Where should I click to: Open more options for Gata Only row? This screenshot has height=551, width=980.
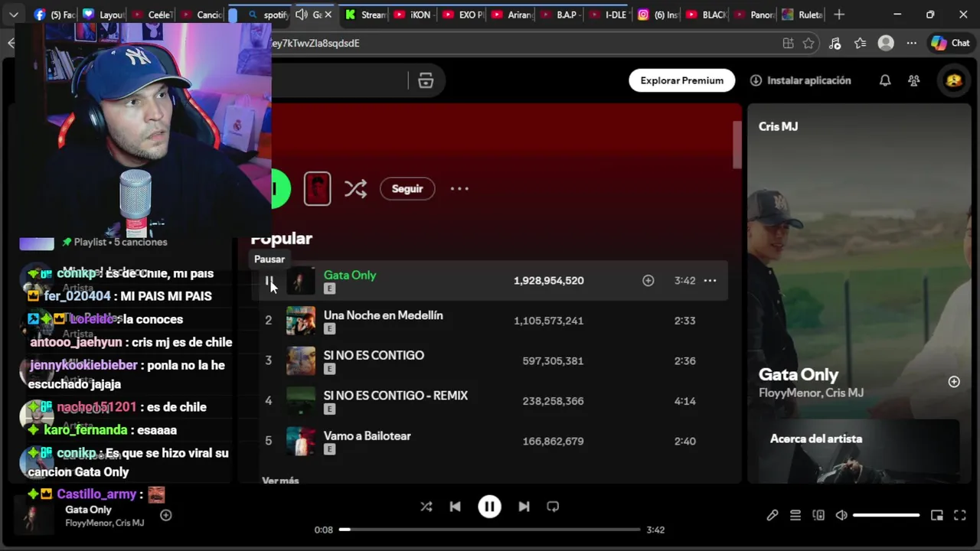(x=710, y=281)
